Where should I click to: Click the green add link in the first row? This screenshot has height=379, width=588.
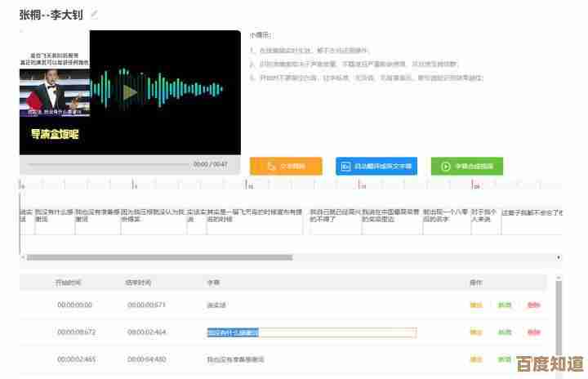click(x=505, y=305)
